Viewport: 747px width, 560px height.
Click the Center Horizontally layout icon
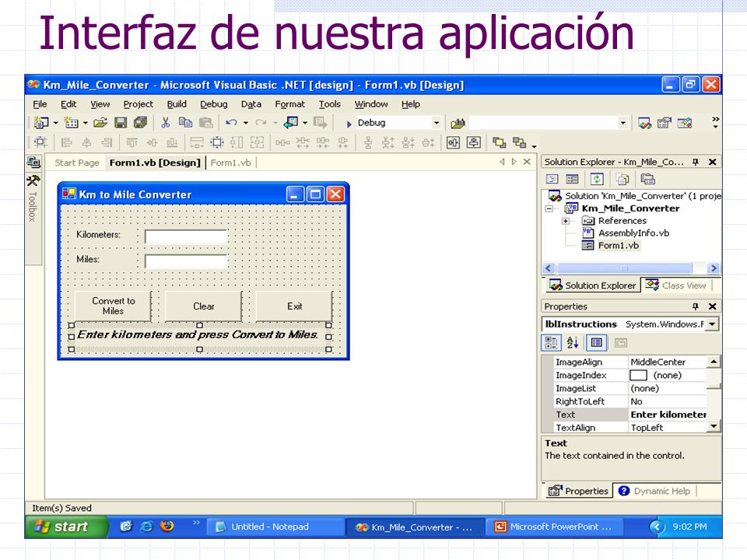tap(453, 142)
